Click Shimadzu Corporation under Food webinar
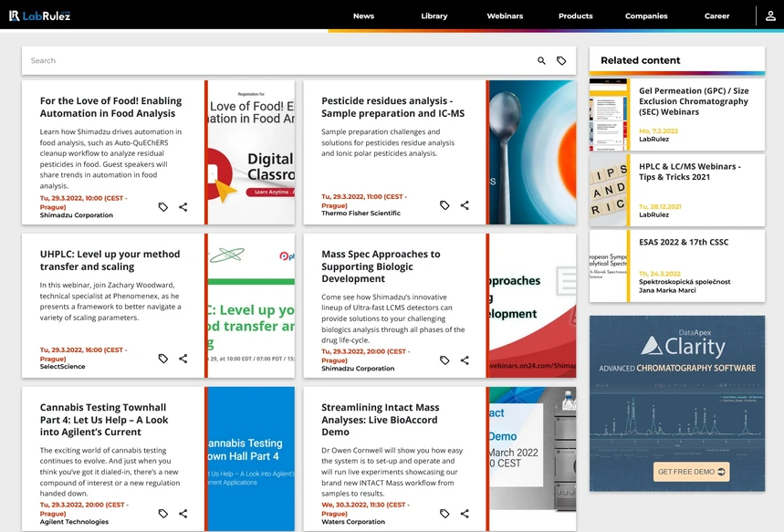This screenshot has height=532, width=784. 77,215
